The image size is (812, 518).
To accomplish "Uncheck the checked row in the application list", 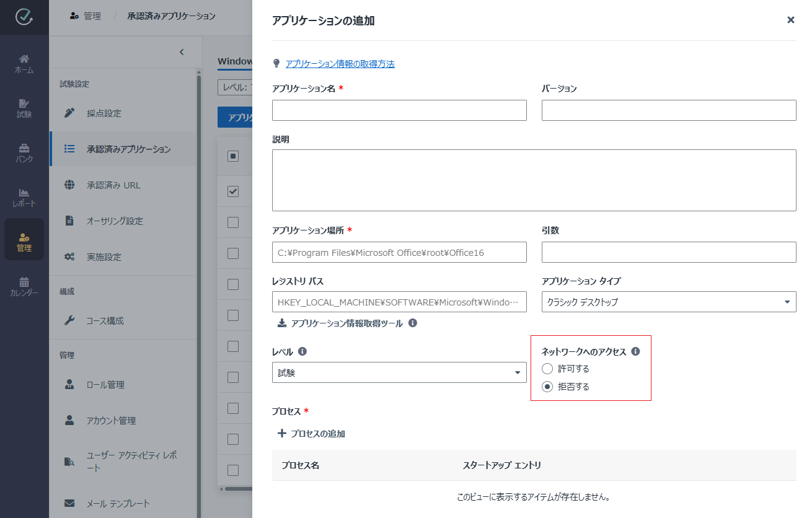I will (x=234, y=191).
